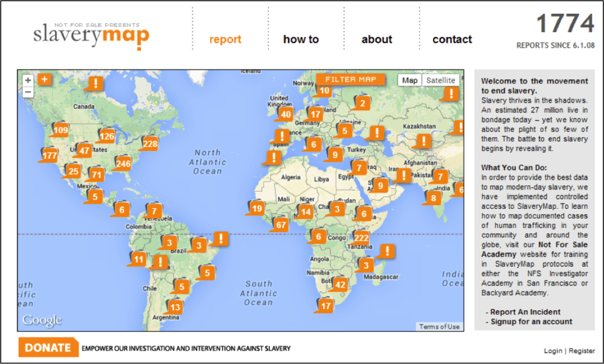This screenshot has height=364, width=604.
Task: Navigate to the contact page
Action: (452, 39)
